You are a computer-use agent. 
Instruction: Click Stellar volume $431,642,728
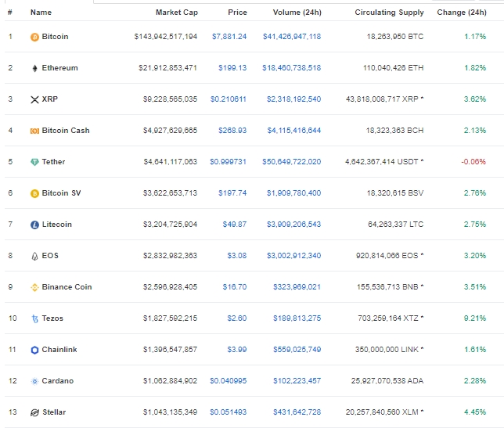click(x=297, y=412)
